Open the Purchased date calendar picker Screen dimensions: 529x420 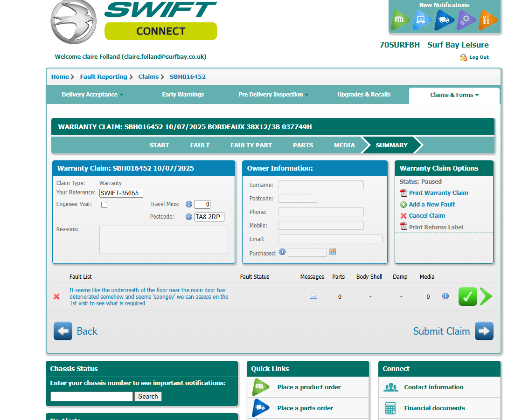point(333,252)
